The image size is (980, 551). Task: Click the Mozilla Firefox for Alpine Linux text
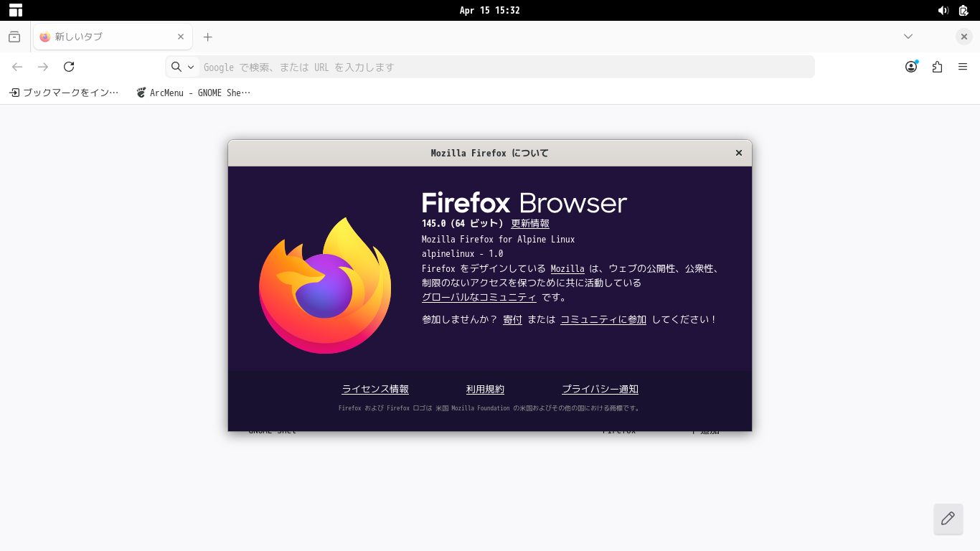[x=498, y=239]
